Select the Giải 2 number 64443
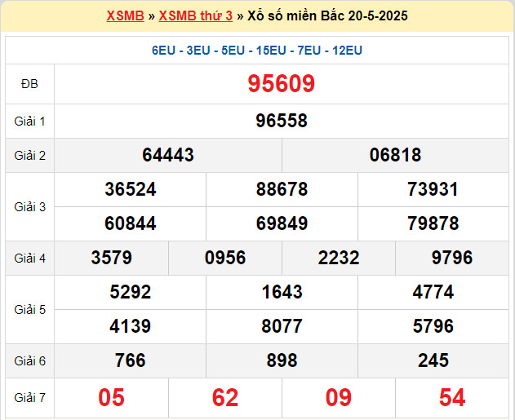The image size is (515, 420). tap(168, 155)
